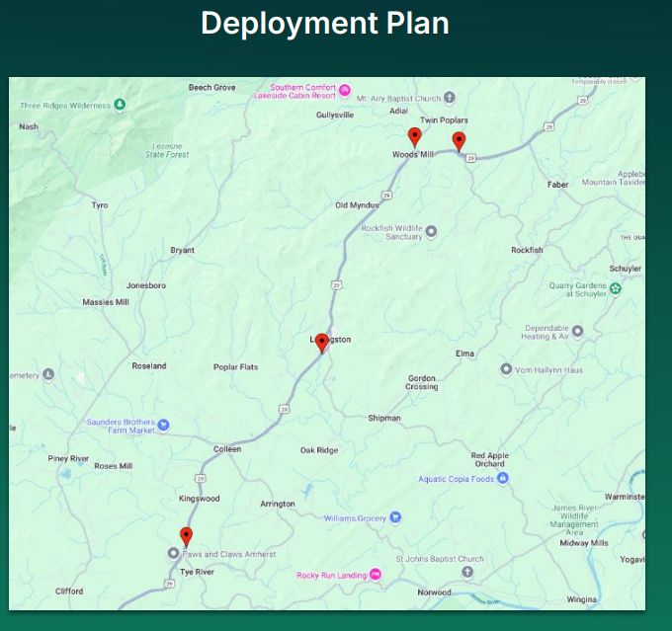Click the Deployment Plan heading
This screenshot has height=631, width=672.
324,23
